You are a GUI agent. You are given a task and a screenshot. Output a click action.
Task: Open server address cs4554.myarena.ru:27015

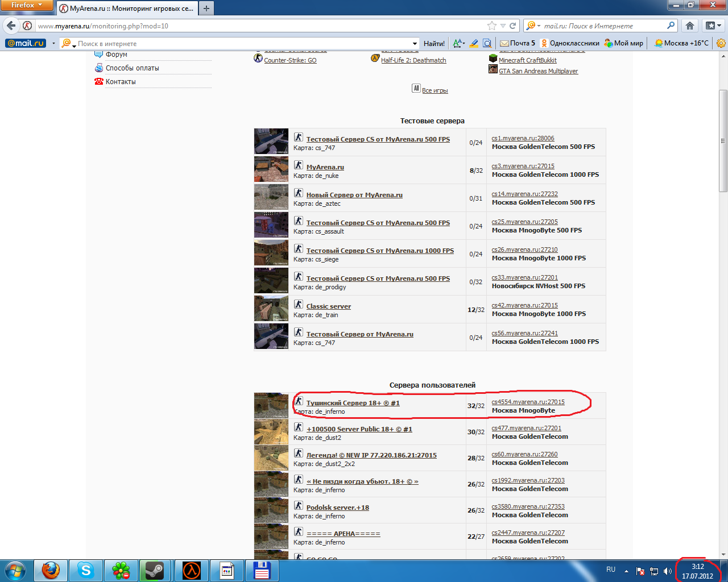(x=528, y=402)
